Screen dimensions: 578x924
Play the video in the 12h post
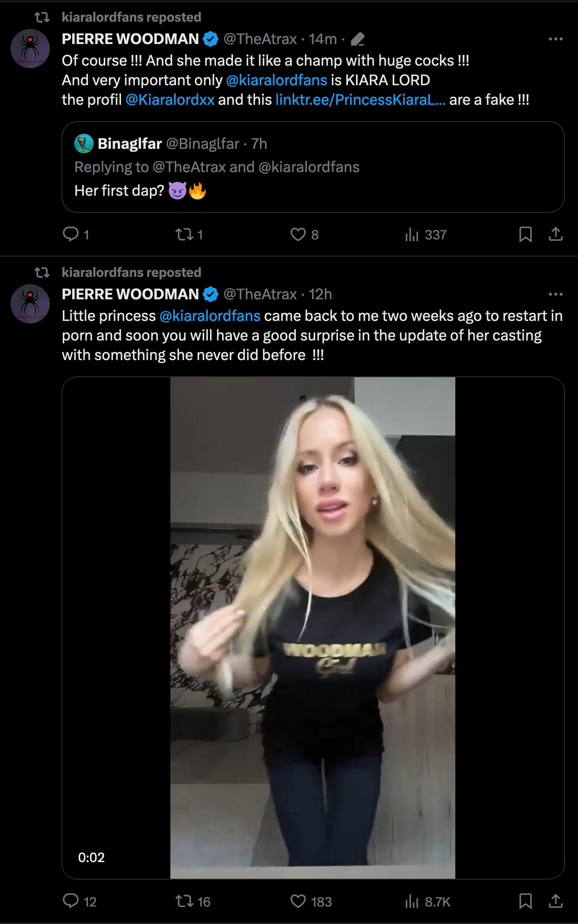pos(313,628)
